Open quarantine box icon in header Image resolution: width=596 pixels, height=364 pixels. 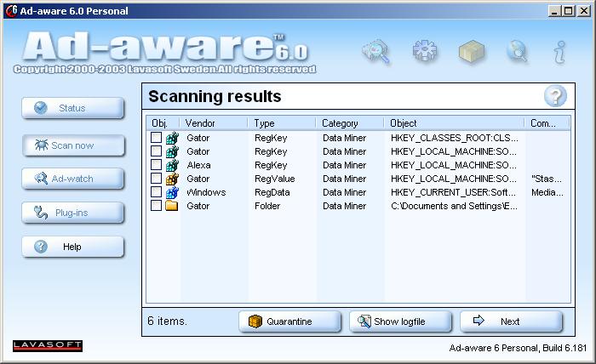(x=472, y=51)
